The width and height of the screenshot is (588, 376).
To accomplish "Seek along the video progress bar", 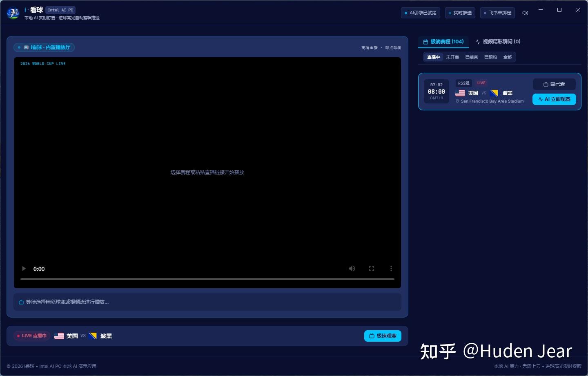I will pyautogui.click(x=207, y=279).
